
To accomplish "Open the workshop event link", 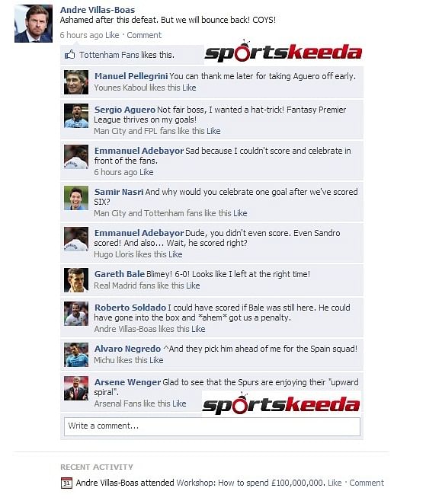I will [251, 483].
